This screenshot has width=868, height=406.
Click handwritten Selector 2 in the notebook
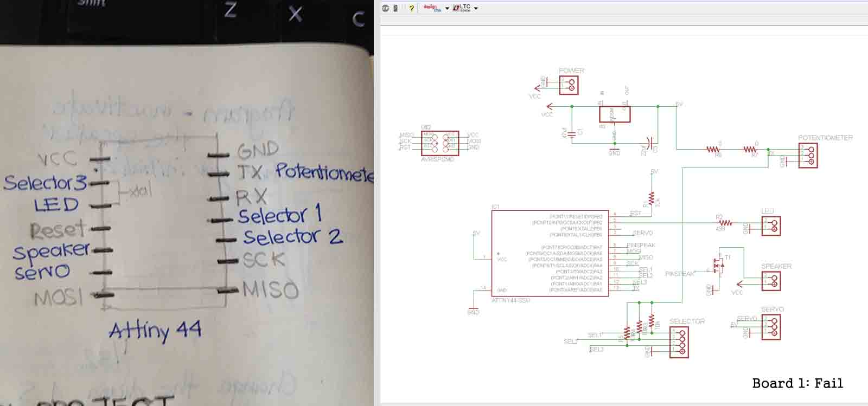(x=293, y=236)
